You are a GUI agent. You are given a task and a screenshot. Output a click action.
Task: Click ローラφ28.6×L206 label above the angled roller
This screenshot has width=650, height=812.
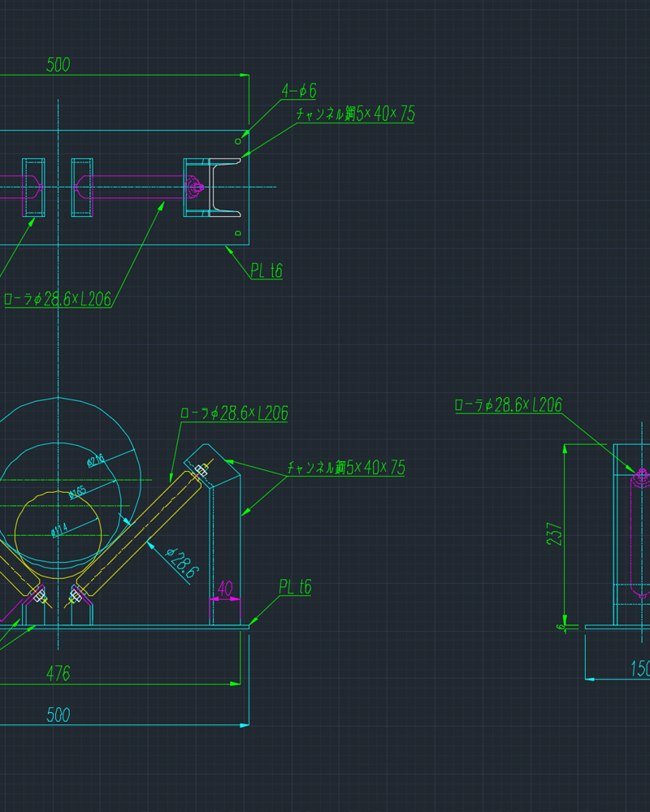click(234, 412)
